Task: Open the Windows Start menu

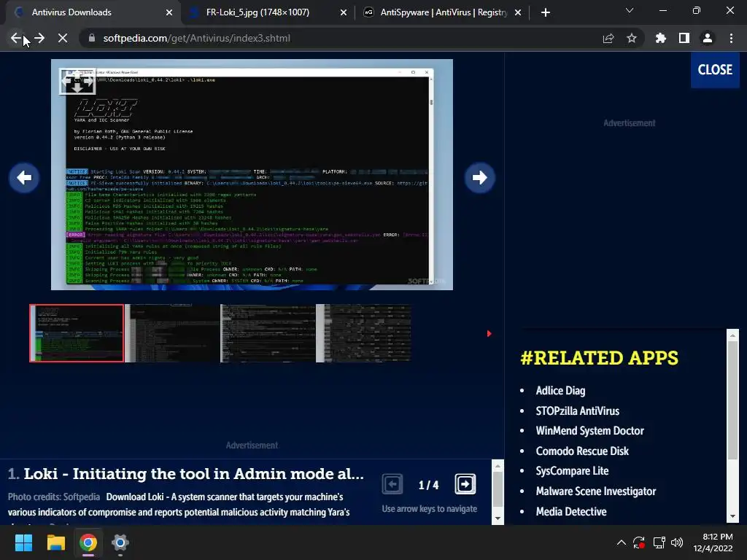Action: pos(23,542)
